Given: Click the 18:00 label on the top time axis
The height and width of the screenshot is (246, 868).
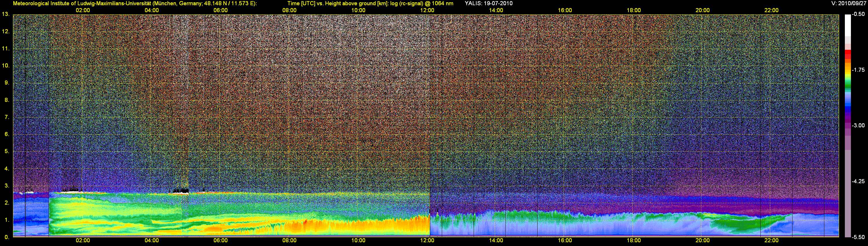Looking at the screenshot, I should point(634,10).
